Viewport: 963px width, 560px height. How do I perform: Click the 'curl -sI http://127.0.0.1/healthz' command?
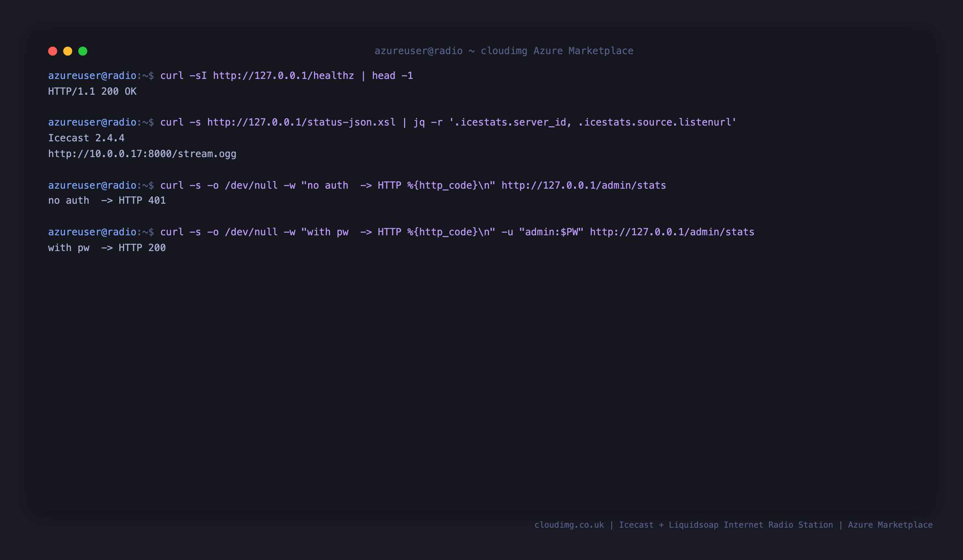(x=287, y=76)
